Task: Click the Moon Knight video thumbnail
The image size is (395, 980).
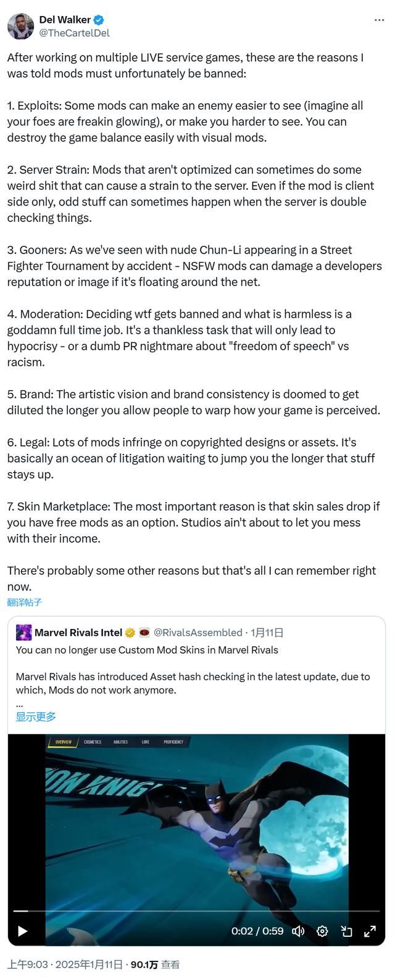Action: [x=197, y=820]
